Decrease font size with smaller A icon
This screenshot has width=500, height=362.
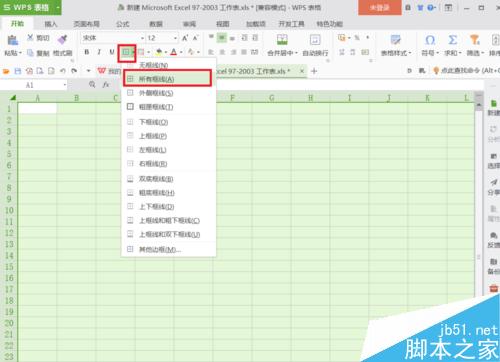[195, 38]
